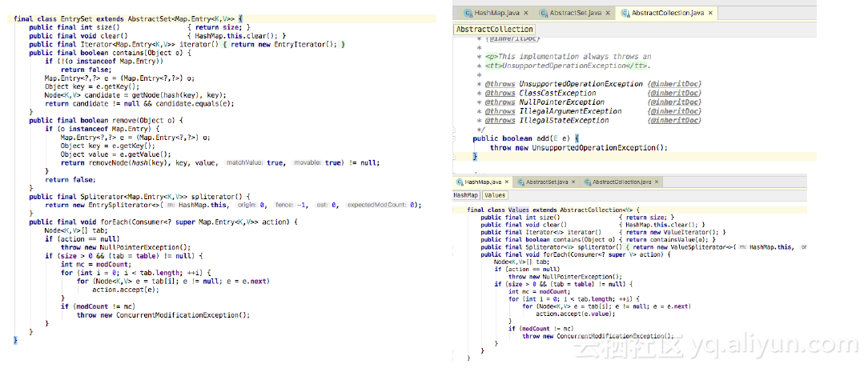Click 'return new EntrySpliterator<>' line
Viewport: 868px width, 368px height.
[234, 205]
